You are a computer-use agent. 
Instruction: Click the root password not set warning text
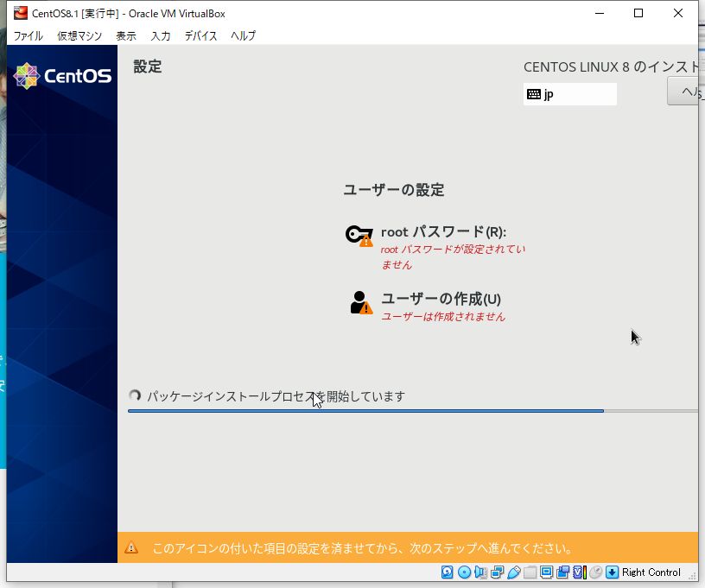pyautogui.click(x=453, y=257)
